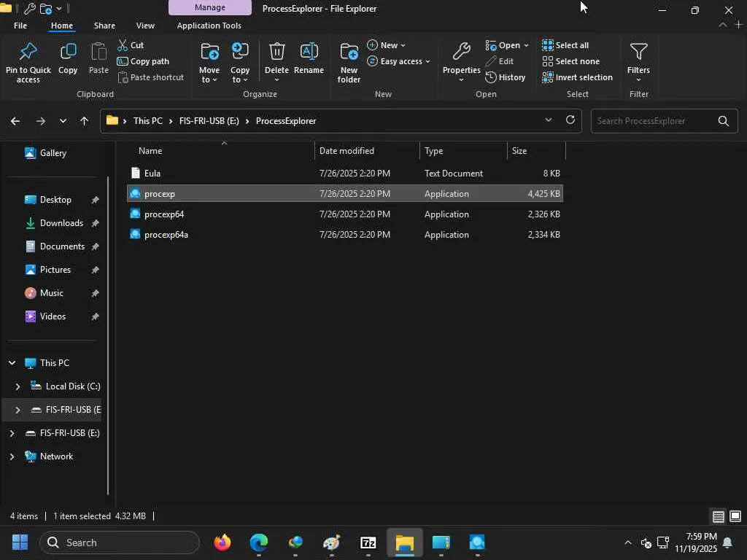Copy path of the selected file

coord(143,61)
